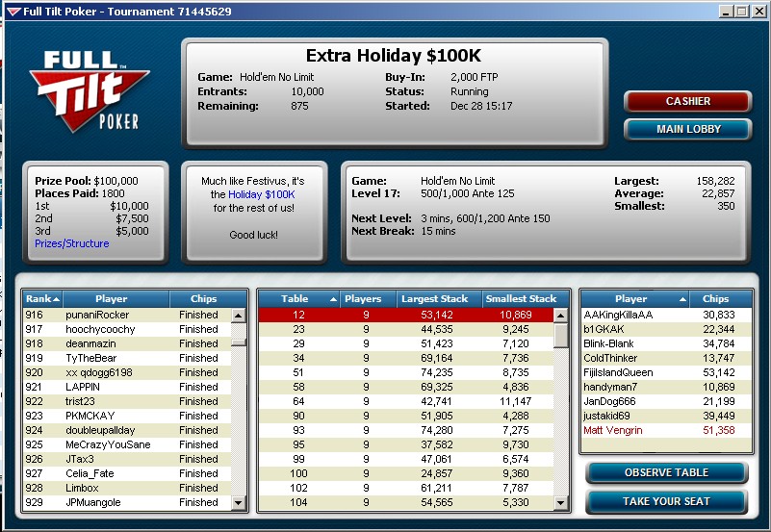
Task: Select player punaniRocker in rankings
Action: pyautogui.click(x=127, y=315)
